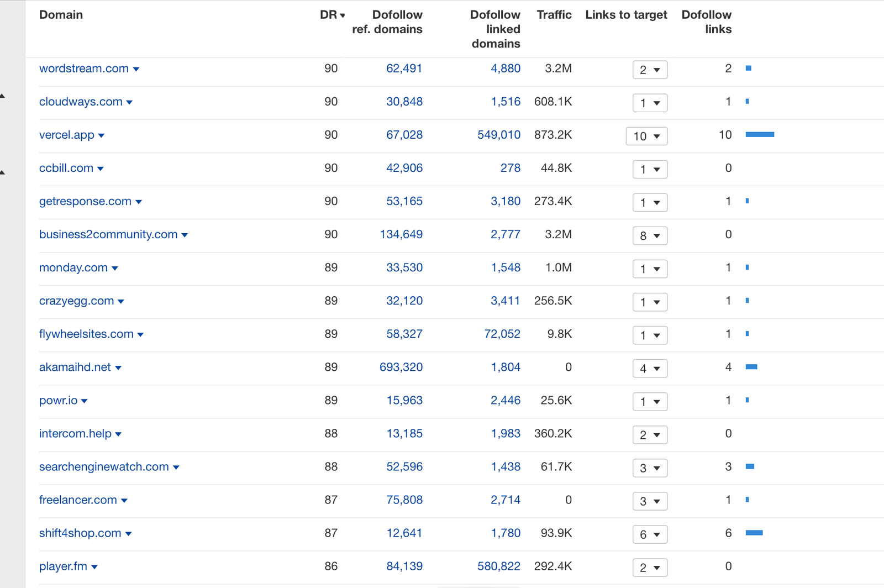884x588 pixels.
Task: Open powr.io domain link
Action: [x=58, y=400]
